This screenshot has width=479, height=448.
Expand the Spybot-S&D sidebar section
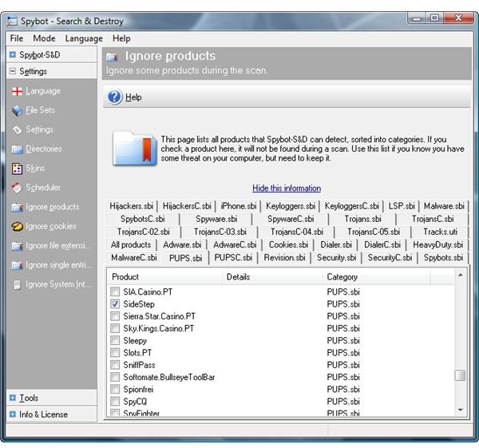[13, 54]
